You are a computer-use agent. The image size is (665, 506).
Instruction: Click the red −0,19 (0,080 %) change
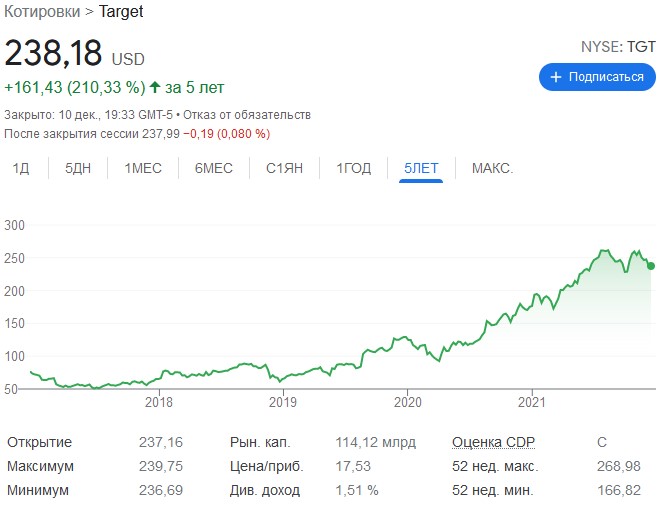(226, 134)
